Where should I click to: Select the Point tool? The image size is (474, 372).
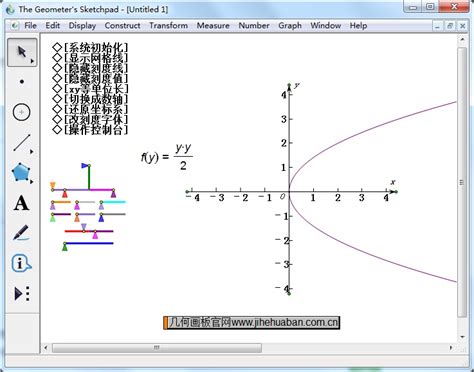pyautogui.click(x=22, y=82)
